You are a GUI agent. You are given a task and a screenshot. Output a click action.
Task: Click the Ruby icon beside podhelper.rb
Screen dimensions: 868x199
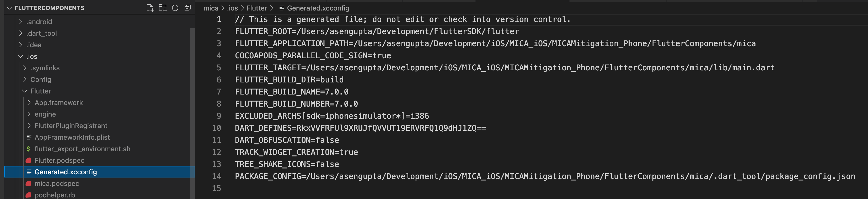point(28,195)
